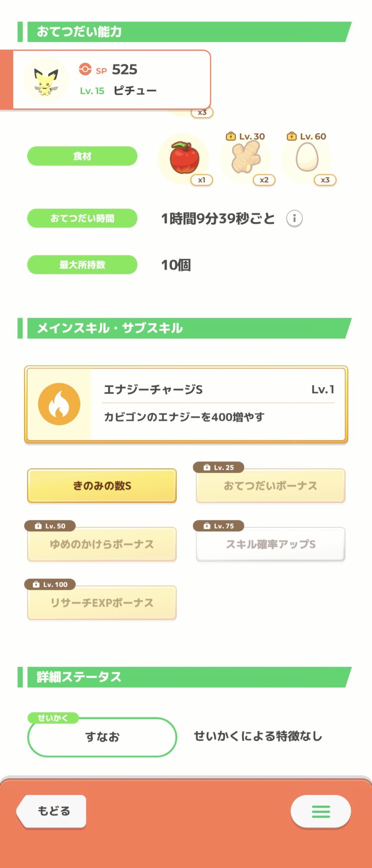Screen dimensions: 372x868
Task: Tap the locked リサーチEXPボーナス sub skill
Action: (102, 603)
